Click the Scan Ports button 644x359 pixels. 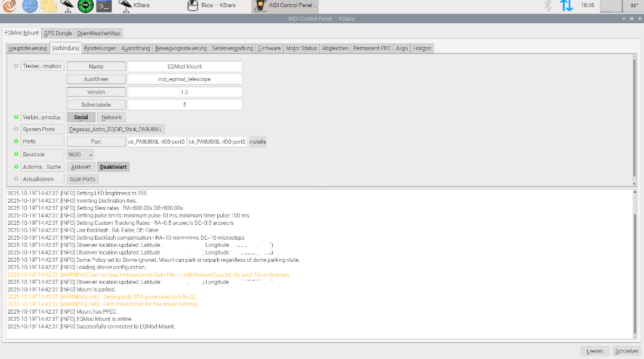(x=82, y=179)
